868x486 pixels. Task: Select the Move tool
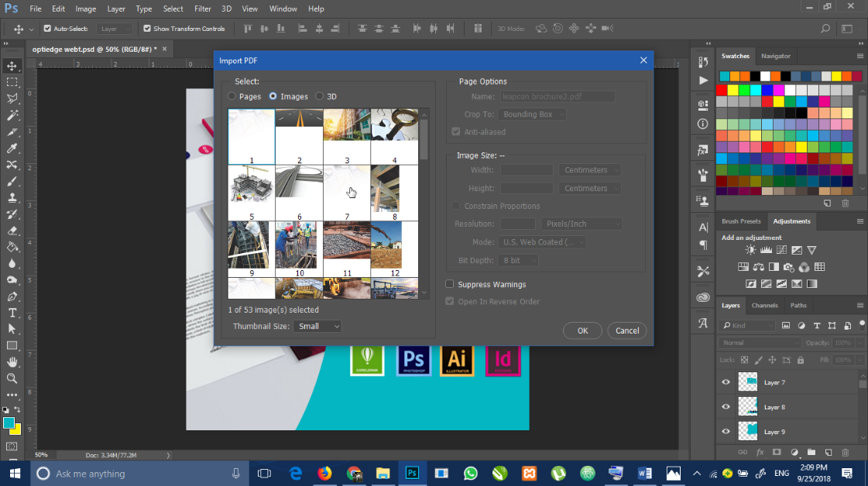[x=12, y=66]
